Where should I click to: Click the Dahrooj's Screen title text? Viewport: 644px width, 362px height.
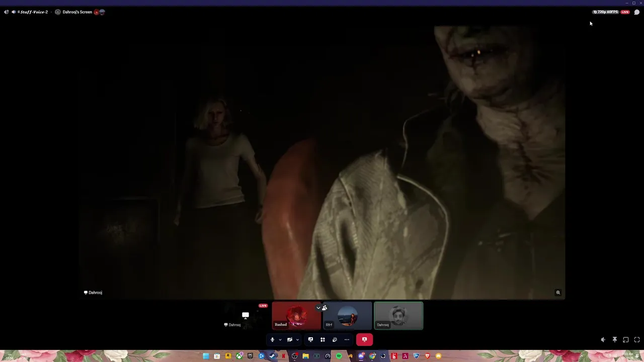pos(77,12)
